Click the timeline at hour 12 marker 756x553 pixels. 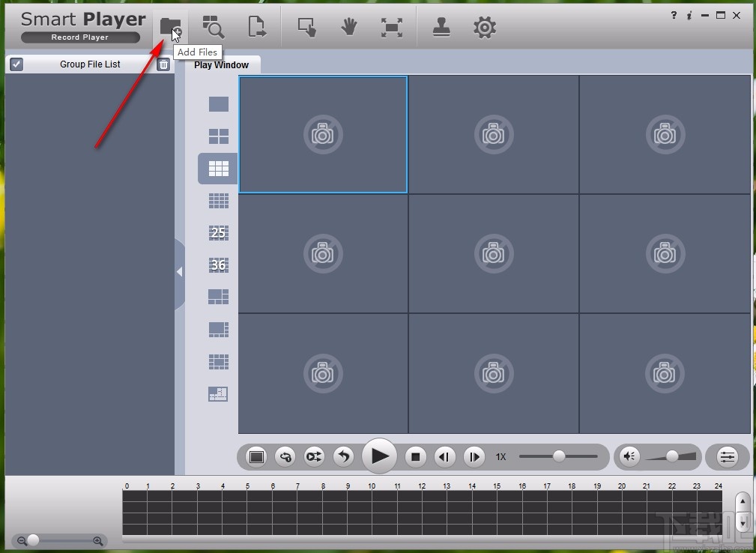click(422, 486)
